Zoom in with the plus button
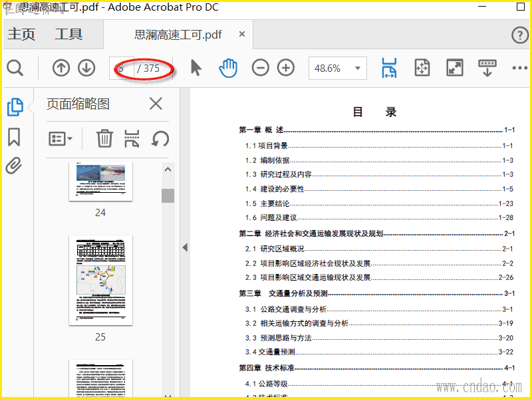Image resolution: width=532 pixels, height=399 pixels. [286, 68]
